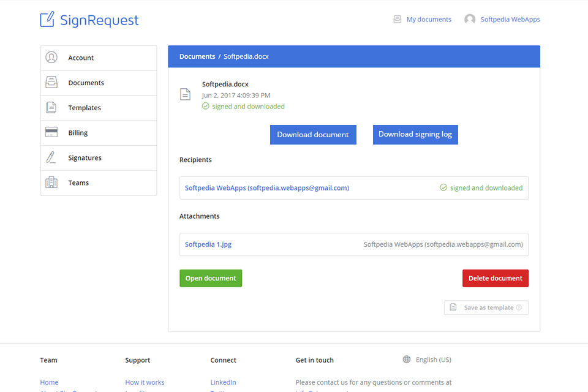Click the Softpedia.docx breadcrumb text
588x392 pixels.
[x=246, y=56]
